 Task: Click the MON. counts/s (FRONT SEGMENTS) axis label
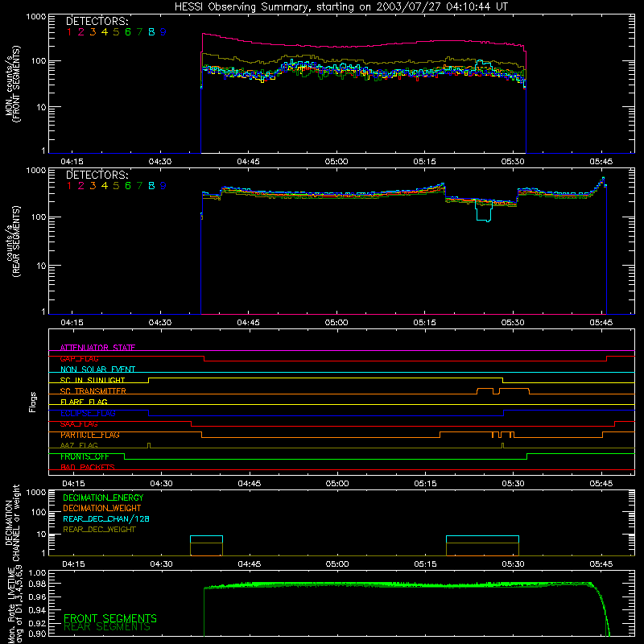pyautogui.click(x=12, y=84)
